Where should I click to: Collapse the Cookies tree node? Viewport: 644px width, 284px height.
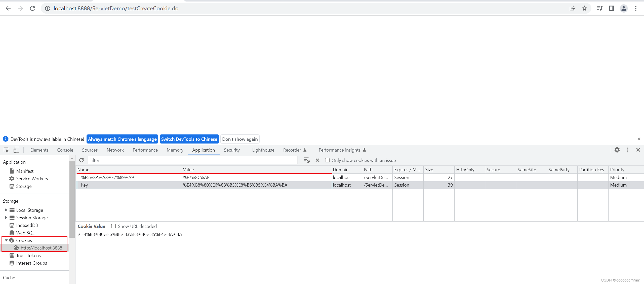pos(6,240)
